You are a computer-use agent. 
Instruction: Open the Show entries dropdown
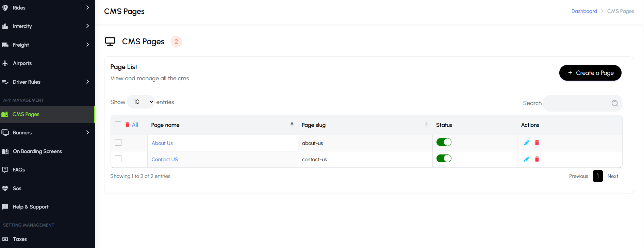[141, 102]
